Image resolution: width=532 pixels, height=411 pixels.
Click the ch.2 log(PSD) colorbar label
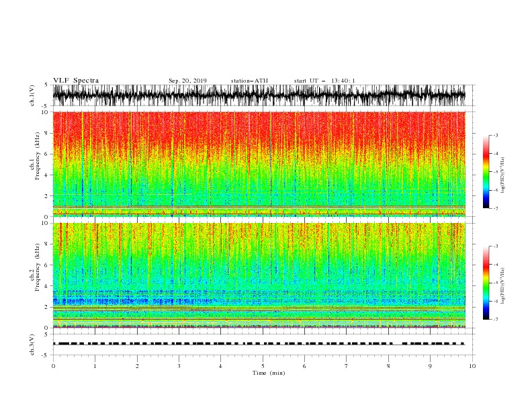tap(503, 286)
